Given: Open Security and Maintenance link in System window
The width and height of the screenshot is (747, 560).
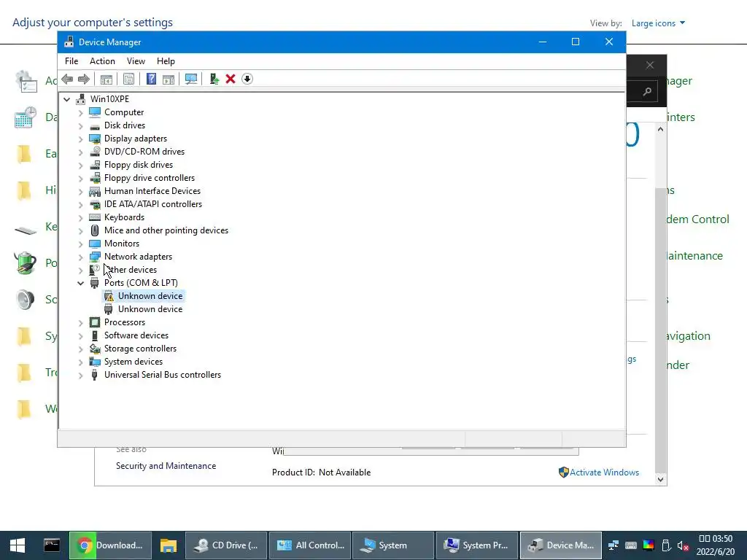Looking at the screenshot, I should (x=166, y=466).
